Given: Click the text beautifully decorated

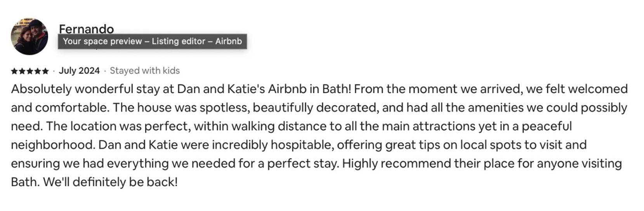Looking at the screenshot, I should pos(316,107).
